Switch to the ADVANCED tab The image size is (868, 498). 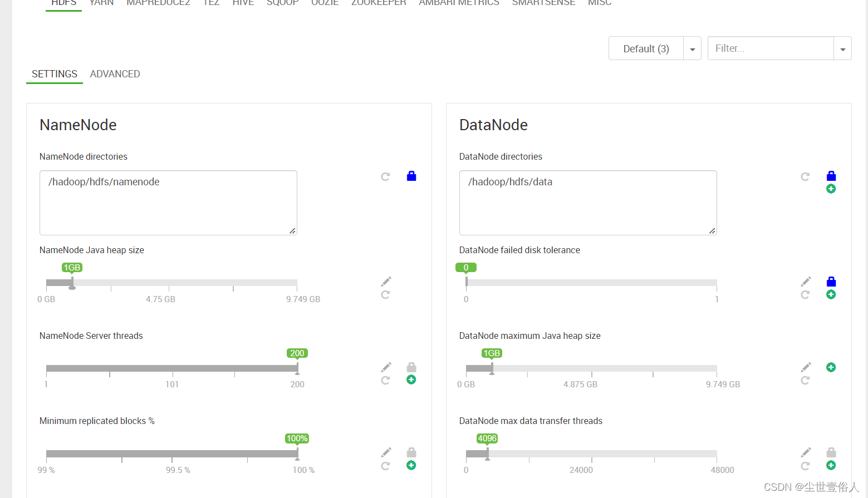click(x=115, y=74)
